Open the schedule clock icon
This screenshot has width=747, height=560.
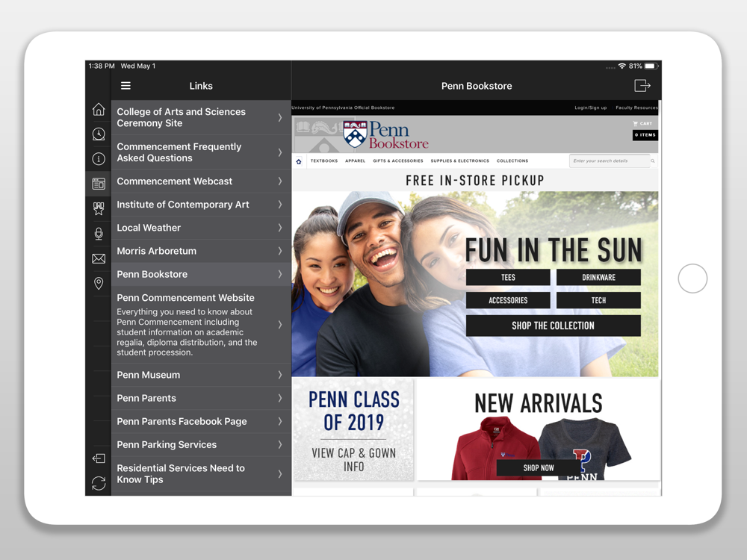pos(99,134)
